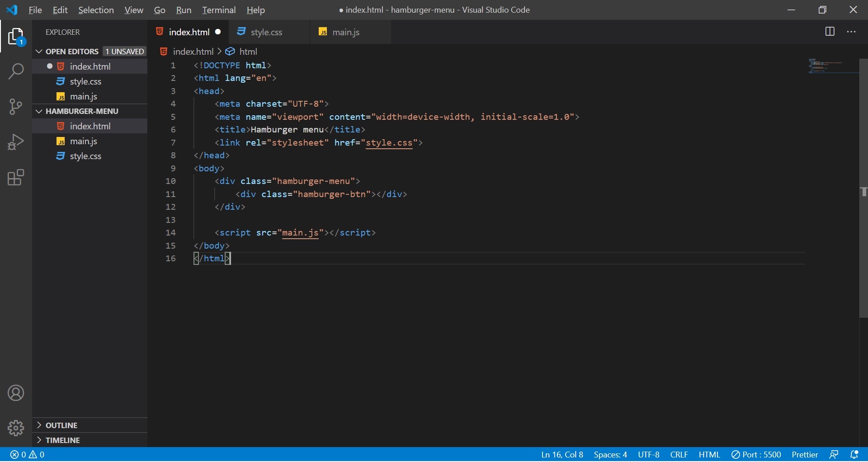Click the unsaved dot on index.html tab
Viewport: 868px width, 462px height.
click(x=218, y=32)
